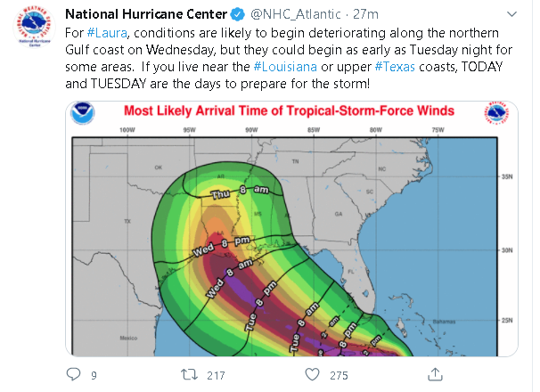Like the tweet with heart icon
The width and height of the screenshot is (540, 392).
[313, 374]
